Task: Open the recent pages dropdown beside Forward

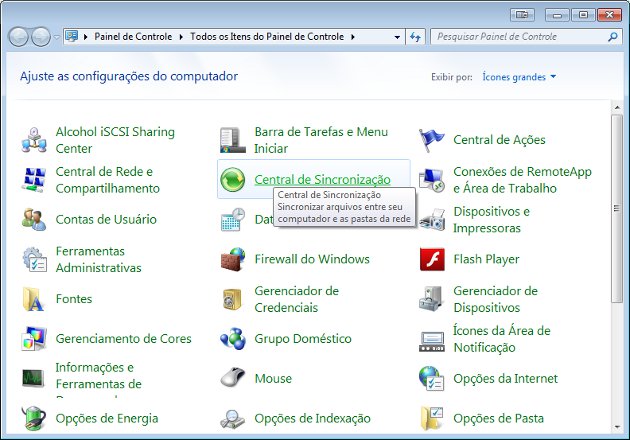Action: 57,37
